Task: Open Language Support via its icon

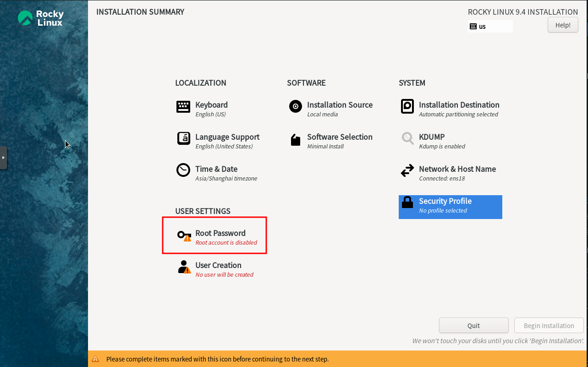Action: click(x=183, y=138)
